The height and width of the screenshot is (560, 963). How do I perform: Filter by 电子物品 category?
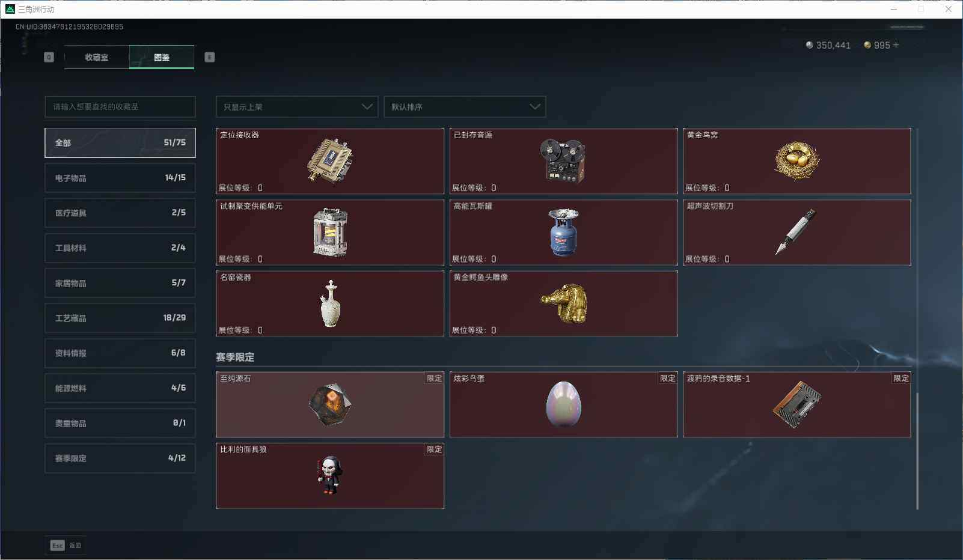point(120,178)
